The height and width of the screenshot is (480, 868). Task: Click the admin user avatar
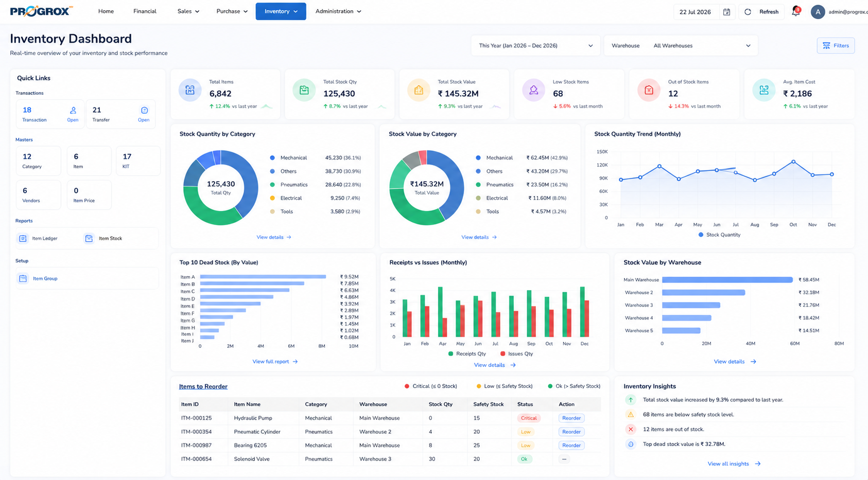(x=818, y=12)
